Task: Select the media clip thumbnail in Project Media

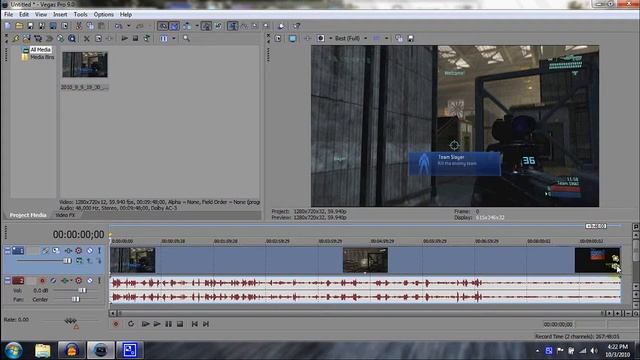Action: pyautogui.click(x=85, y=64)
